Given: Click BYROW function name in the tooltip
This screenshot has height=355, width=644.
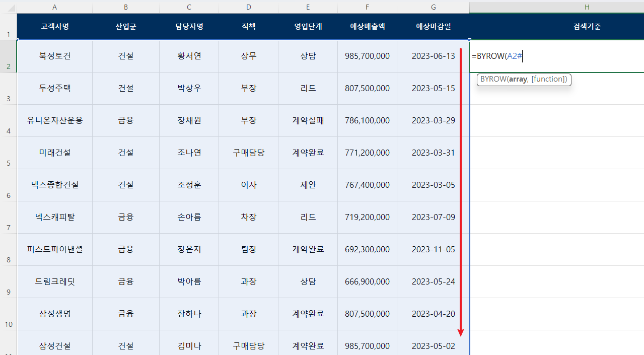Looking at the screenshot, I should click(492, 79).
